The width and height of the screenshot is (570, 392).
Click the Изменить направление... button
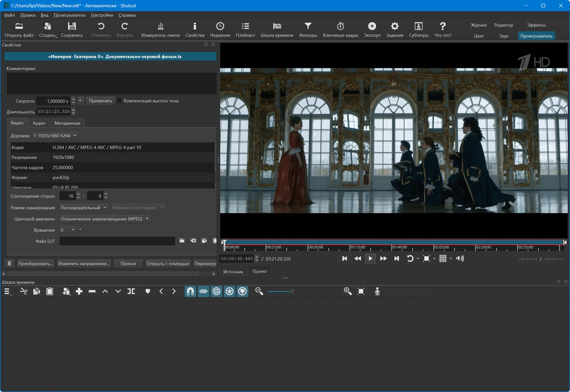84,263
